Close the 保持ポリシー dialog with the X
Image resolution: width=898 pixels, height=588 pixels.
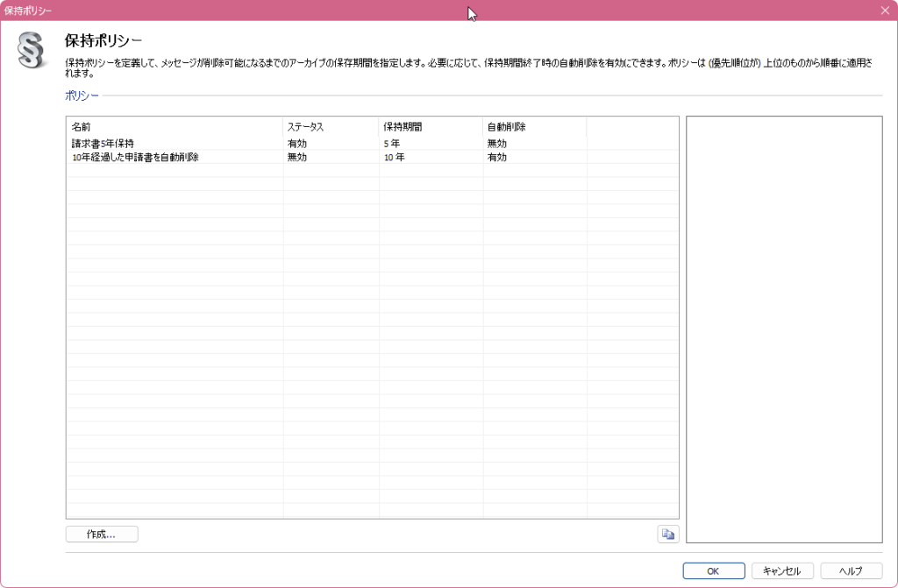pos(883,10)
